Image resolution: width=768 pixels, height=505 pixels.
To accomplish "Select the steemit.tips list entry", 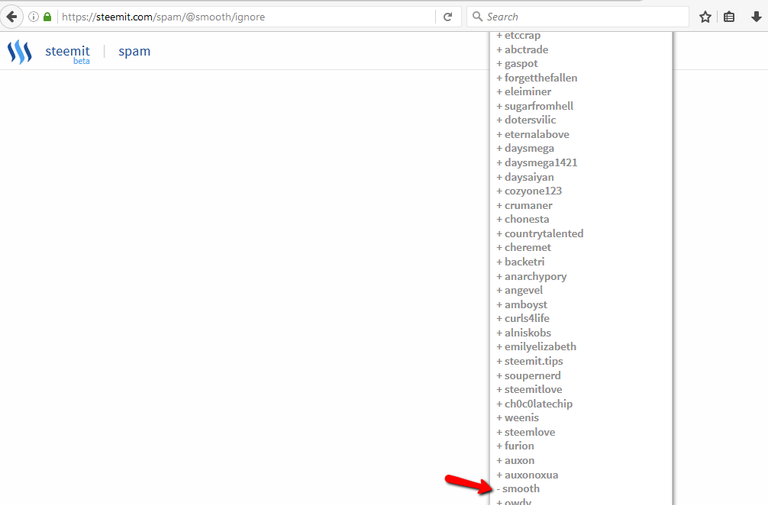I will coord(529,361).
